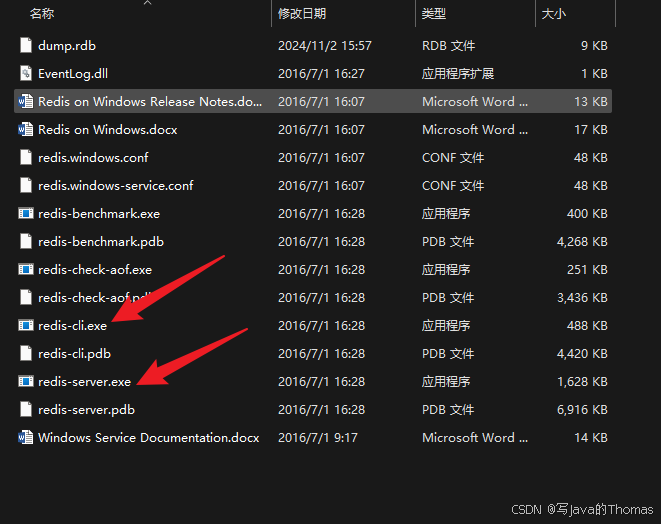Select the redis.windows-service.conf file name
661x524 pixels.
116,185
